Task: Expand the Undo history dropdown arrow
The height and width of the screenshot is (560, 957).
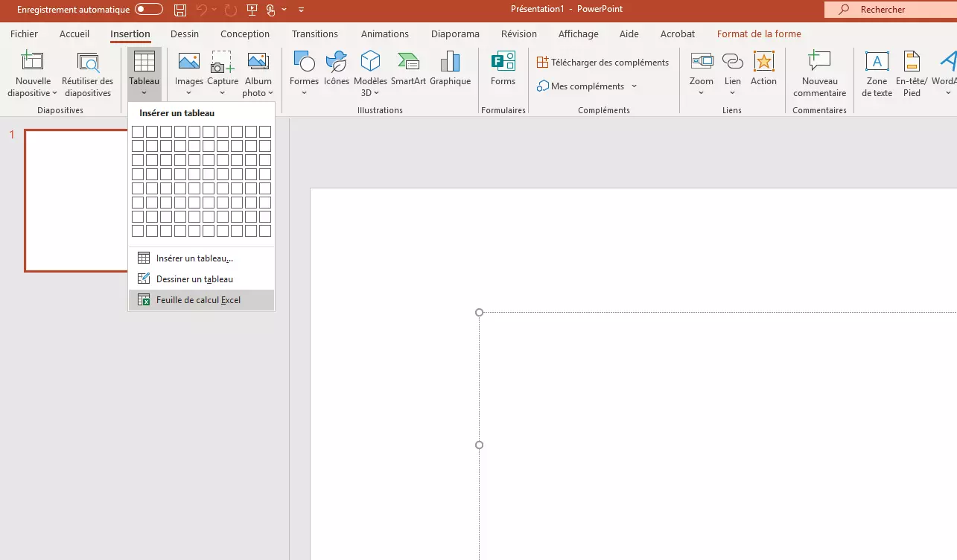Action: tap(214, 10)
